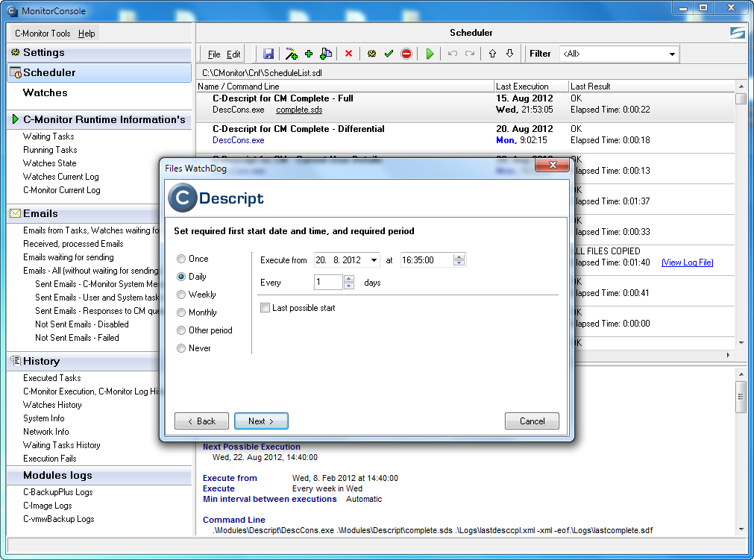Open Running Tasks in sidebar
This screenshot has width=754, height=560.
coord(50,150)
